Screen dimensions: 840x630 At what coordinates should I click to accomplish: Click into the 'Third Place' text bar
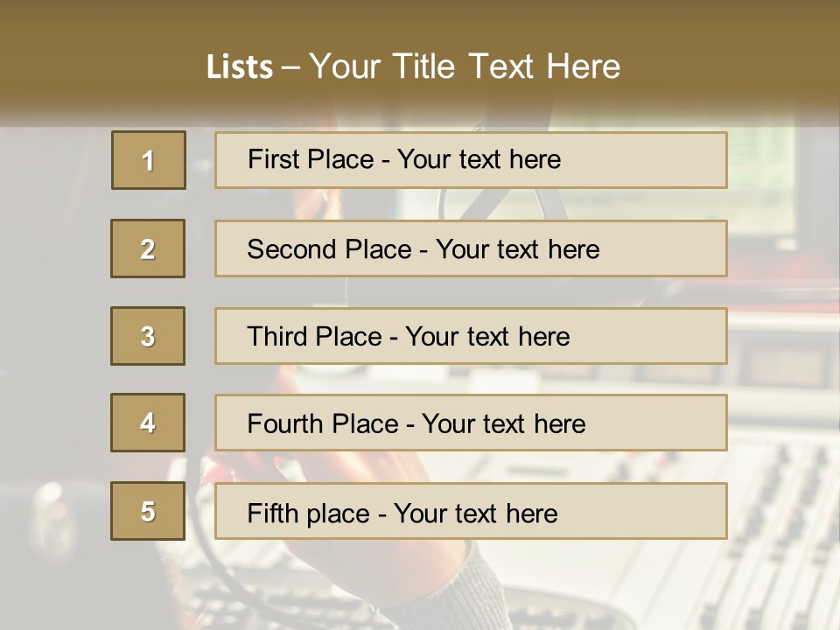(471, 336)
